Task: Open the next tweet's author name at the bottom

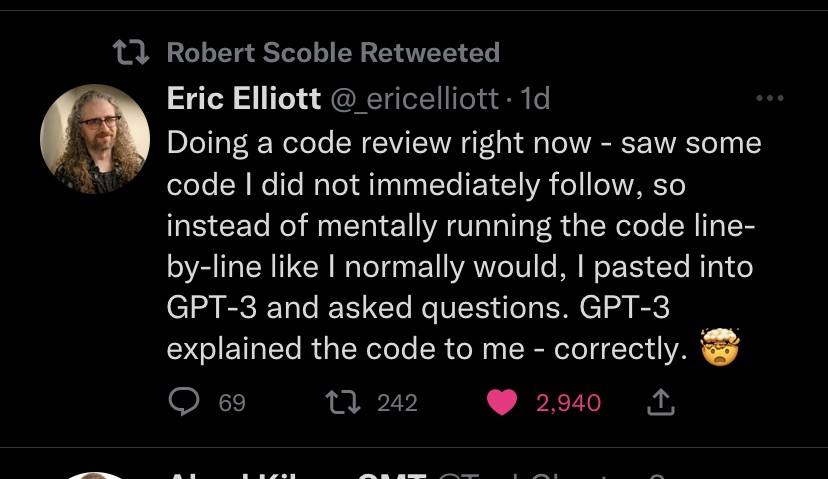Action: 290,476
